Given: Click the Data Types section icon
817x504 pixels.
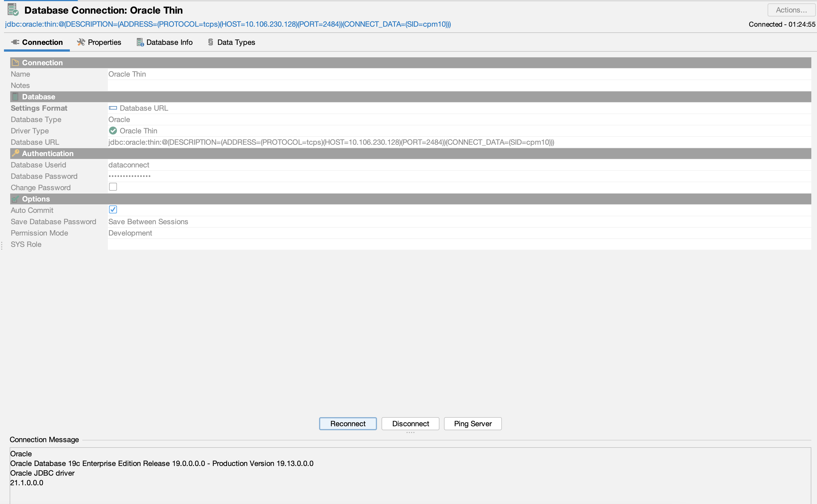Looking at the screenshot, I should click(210, 42).
